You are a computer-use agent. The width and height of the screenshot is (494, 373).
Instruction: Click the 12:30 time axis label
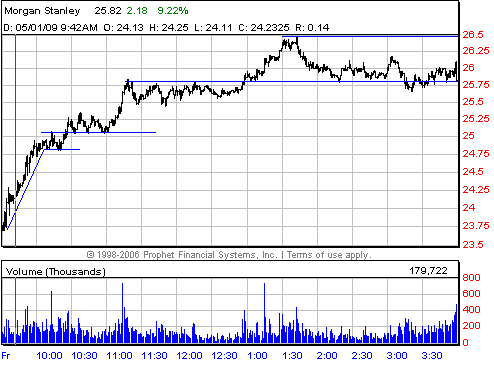tap(224, 356)
